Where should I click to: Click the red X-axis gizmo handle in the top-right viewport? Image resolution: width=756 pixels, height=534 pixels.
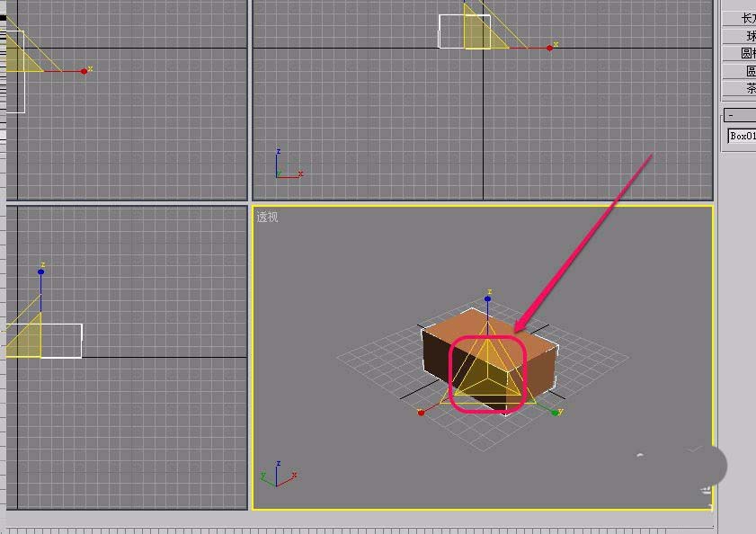pos(551,48)
